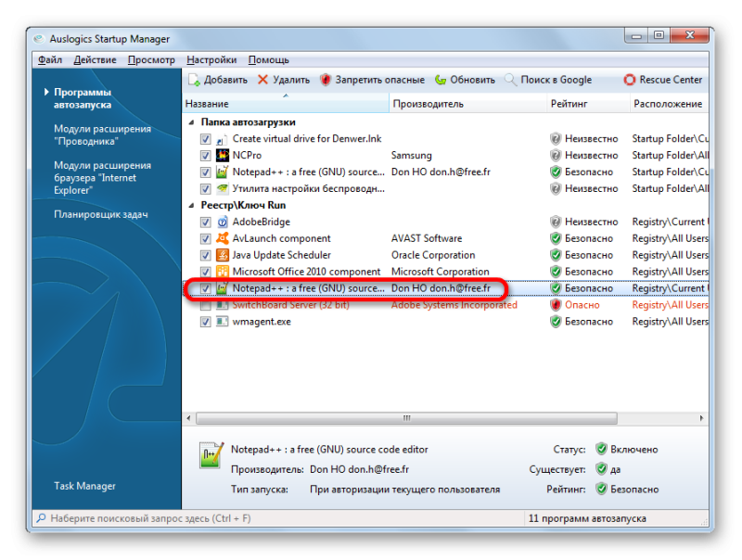This screenshot has height=560, width=742.
Task: Open Модули расширения браузера Internet Explorer
Action: pyautogui.click(x=102, y=178)
